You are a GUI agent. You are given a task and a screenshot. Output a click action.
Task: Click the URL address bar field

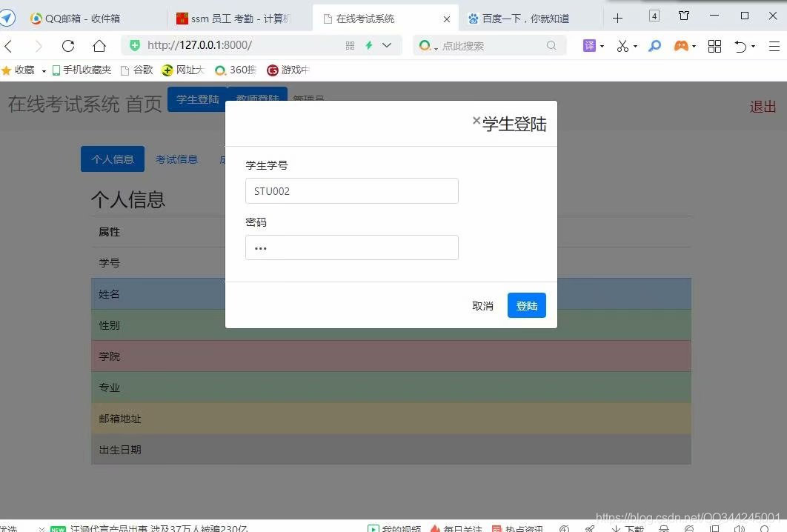[241, 45]
